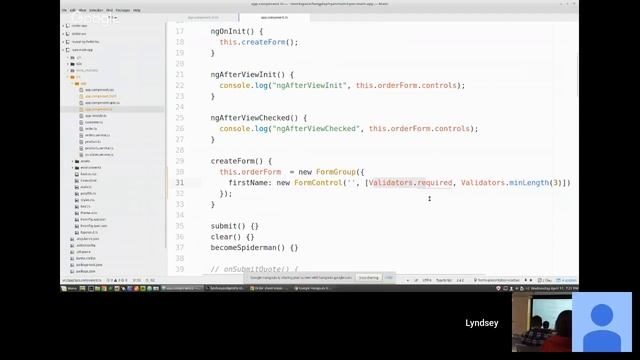Open app.module.ts in the tree
This screenshot has width=640, height=360.
(96, 116)
